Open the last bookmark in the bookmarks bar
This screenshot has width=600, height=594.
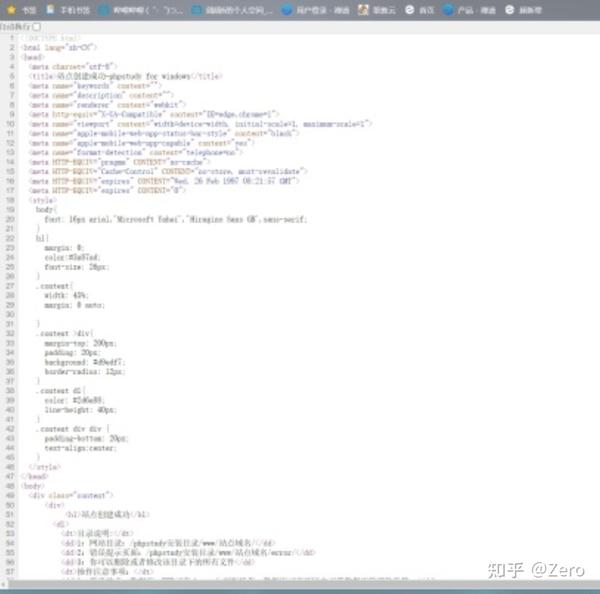tap(523, 10)
